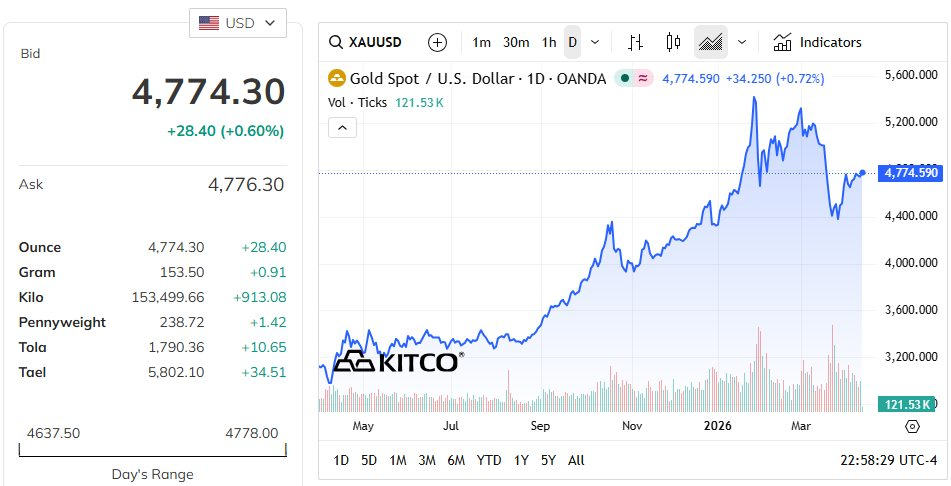Image resolution: width=951 pixels, height=486 pixels.
Task: Switch chart style to Candles
Action: [672, 42]
